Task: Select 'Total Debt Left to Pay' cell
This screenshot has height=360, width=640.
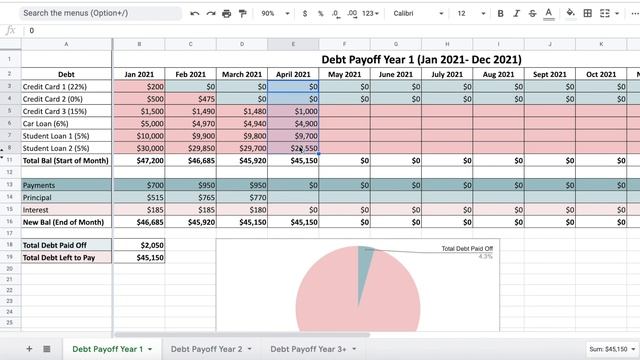Action: point(66,258)
